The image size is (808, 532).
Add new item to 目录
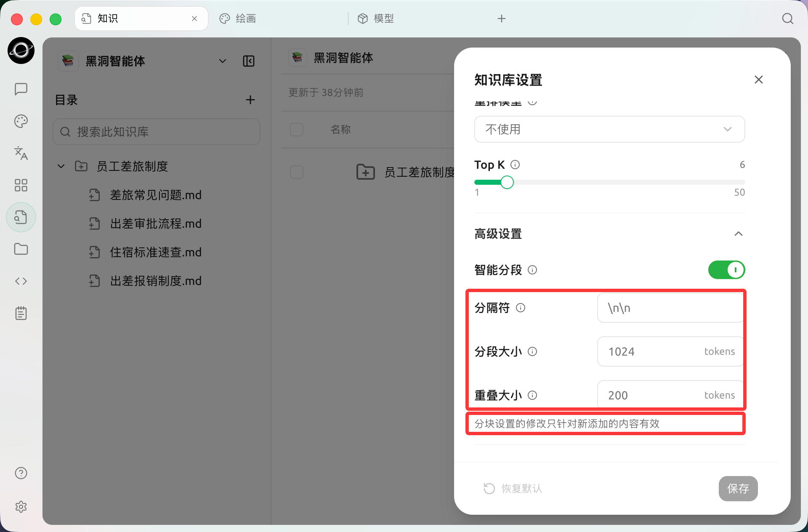(x=250, y=100)
